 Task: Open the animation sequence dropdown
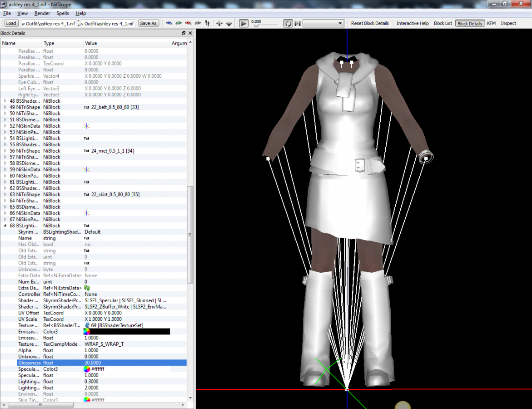323,23
